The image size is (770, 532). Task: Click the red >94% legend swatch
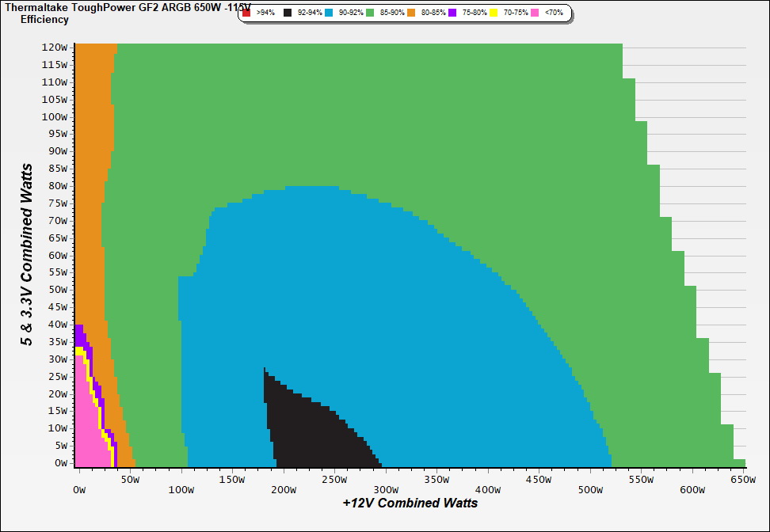click(x=246, y=13)
